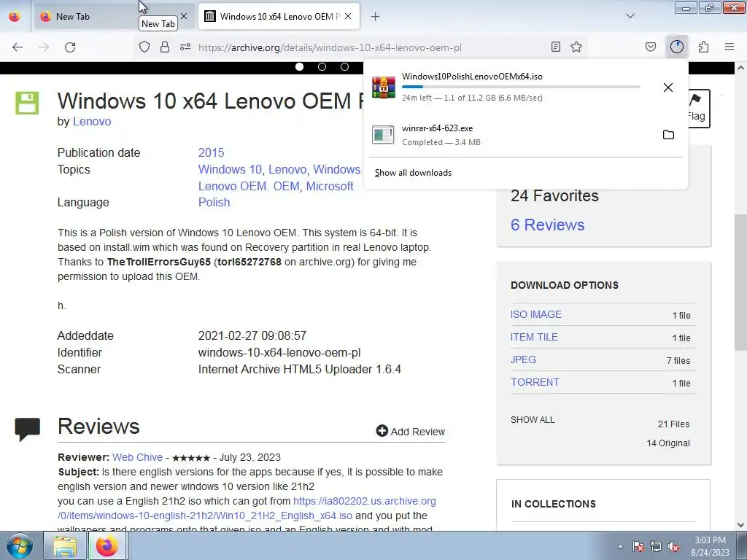The height and width of the screenshot is (560, 747).
Task: Open the Windows Start orb
Action: coord(19,545)
